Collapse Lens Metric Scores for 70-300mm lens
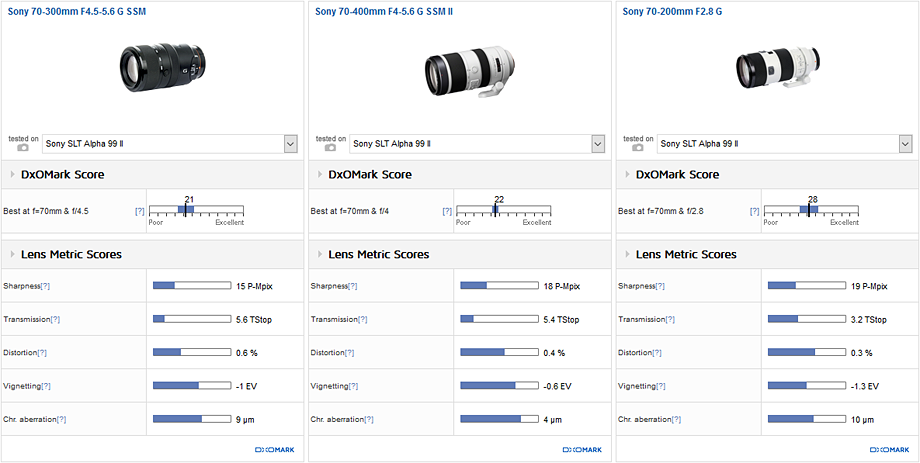The height and width of the screenshot is (463, 920). pos(13,254)
